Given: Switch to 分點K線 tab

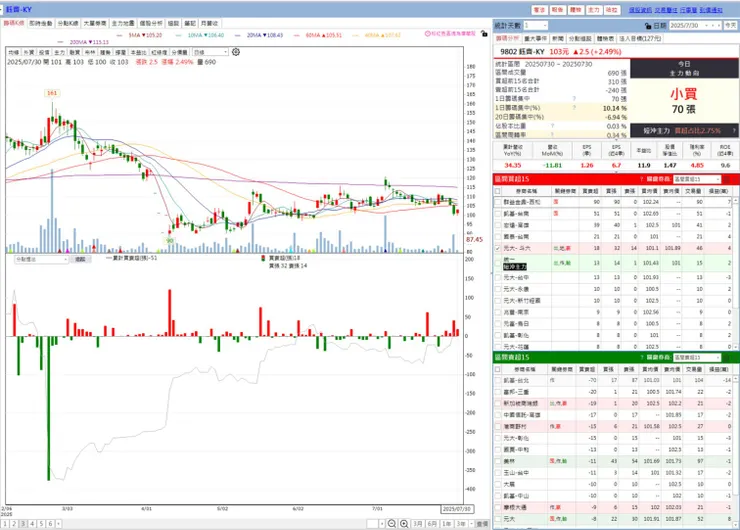Looking at the screenshot, I should [68, 23].
